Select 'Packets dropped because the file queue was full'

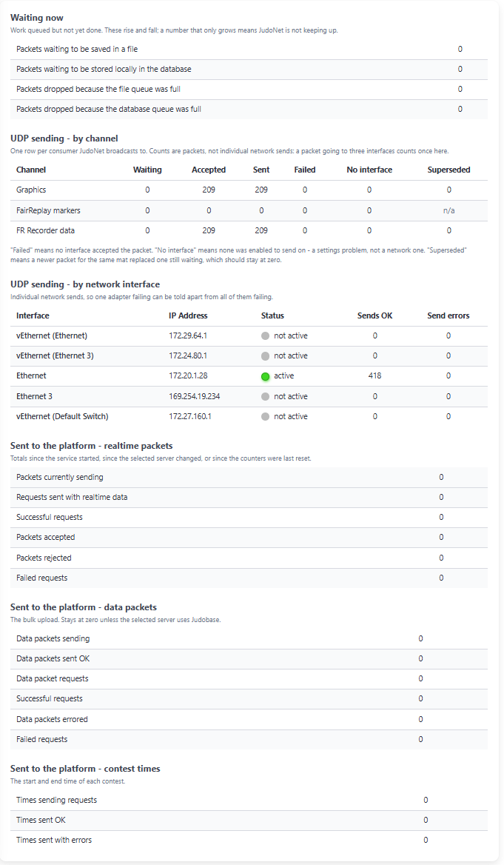pos(98,89)
